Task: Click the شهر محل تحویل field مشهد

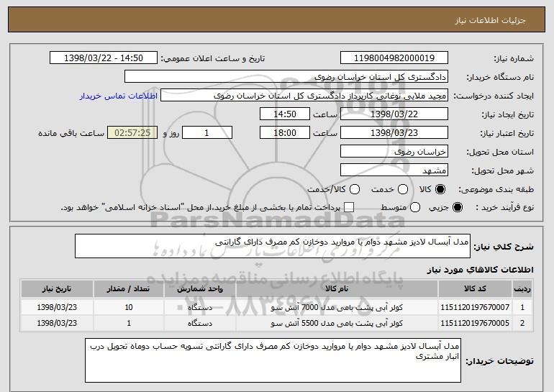Action: click(394, 170)
